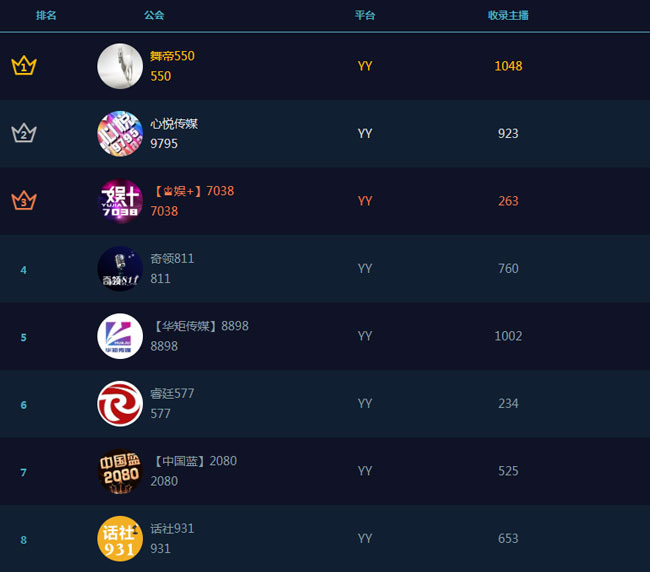The image size is (650, 572).
Task: Click the orange 话社931 logo
Action: (120, 539)
